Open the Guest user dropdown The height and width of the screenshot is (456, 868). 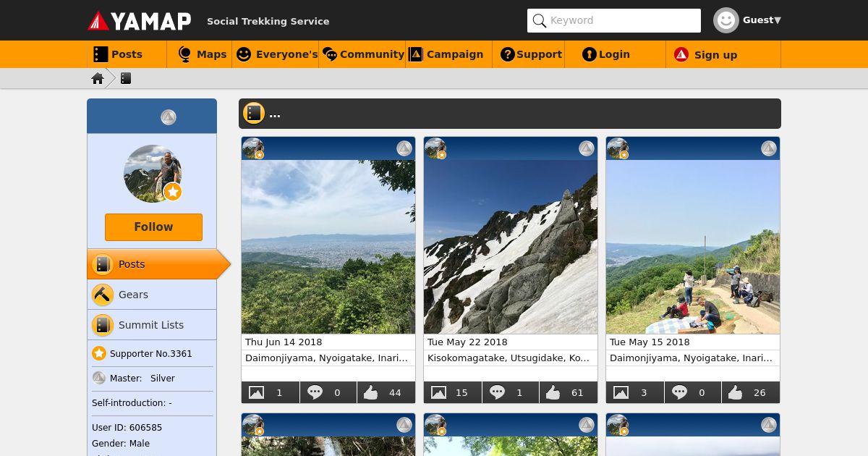762,20
